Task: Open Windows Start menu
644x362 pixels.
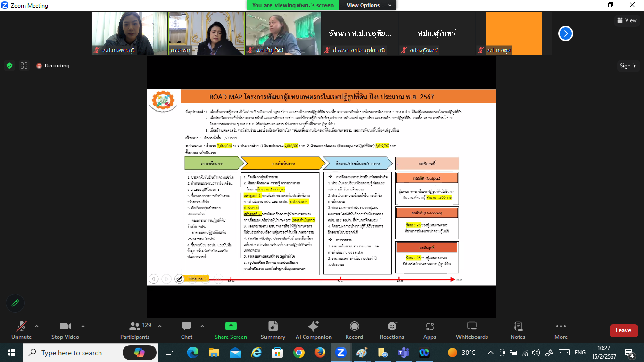Action: (11, 353)
